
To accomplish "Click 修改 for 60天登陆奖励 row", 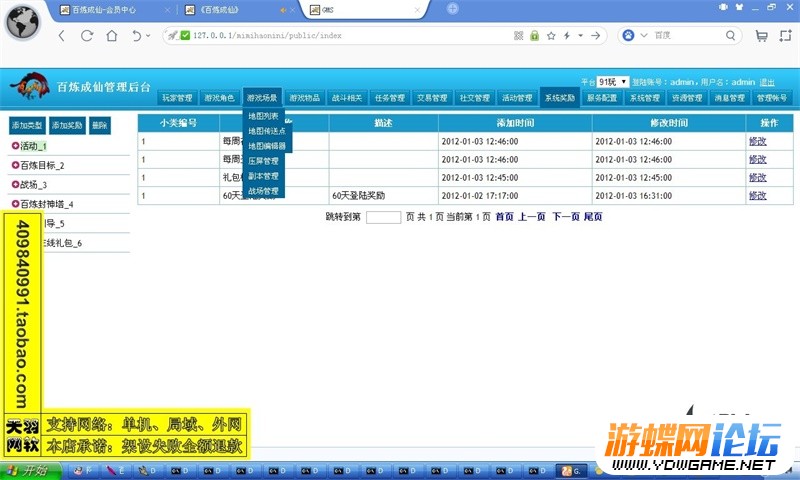I will (x=758, y=195).
